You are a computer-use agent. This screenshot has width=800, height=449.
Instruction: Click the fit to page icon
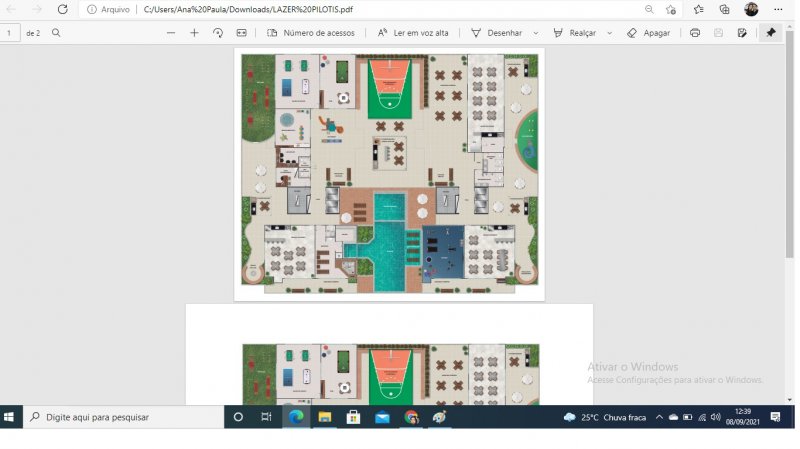(x=241, y=33)
